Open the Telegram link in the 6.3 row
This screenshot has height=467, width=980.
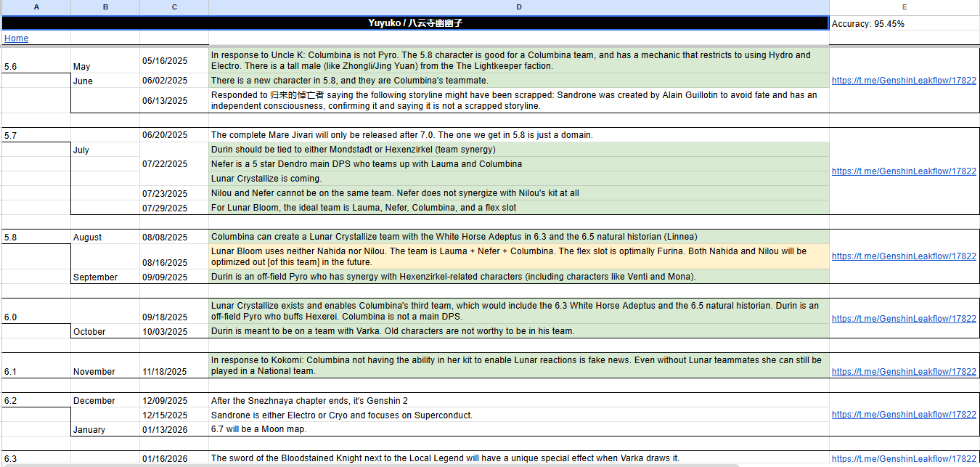click(904, 458)
